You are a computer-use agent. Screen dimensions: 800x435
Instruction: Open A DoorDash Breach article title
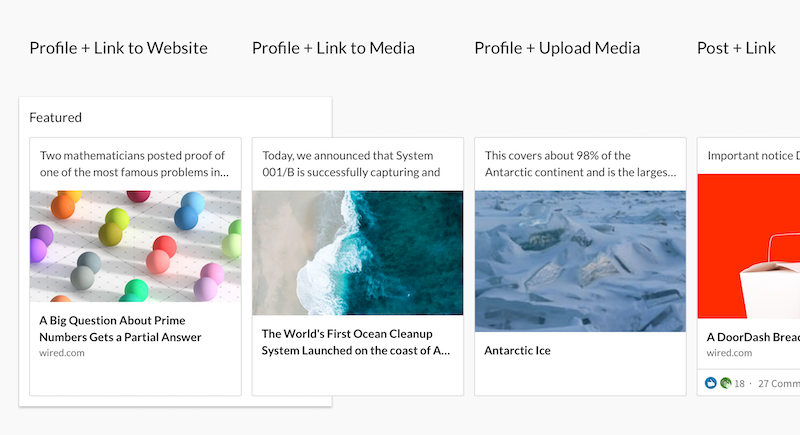753,337
